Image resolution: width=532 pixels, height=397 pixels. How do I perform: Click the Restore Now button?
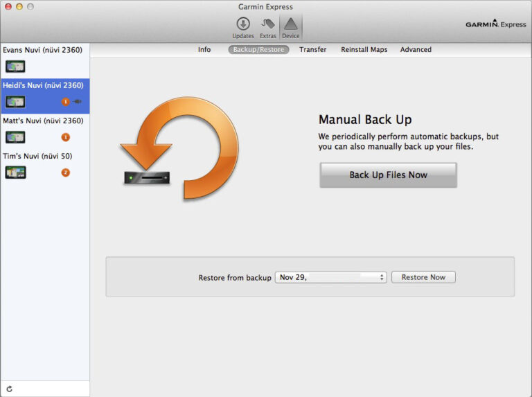click(423, 277)
